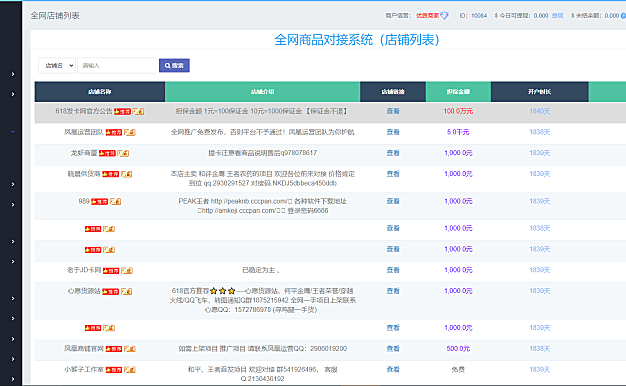Click shop name 凤凰商铺官网
This screenshot has height=386, width=626.
point(84,349)
